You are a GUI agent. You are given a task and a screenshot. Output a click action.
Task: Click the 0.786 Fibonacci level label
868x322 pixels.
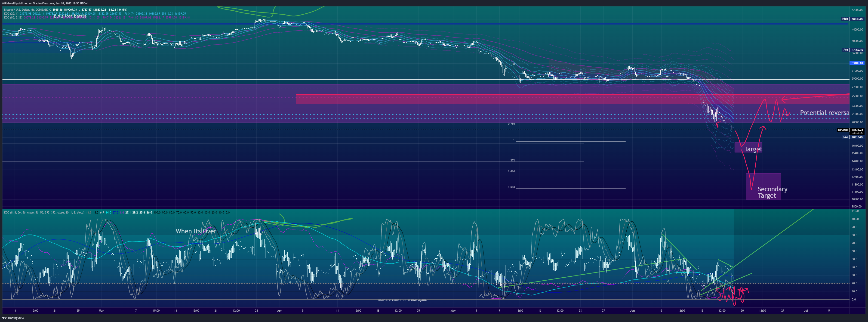(x=511, y=124)
